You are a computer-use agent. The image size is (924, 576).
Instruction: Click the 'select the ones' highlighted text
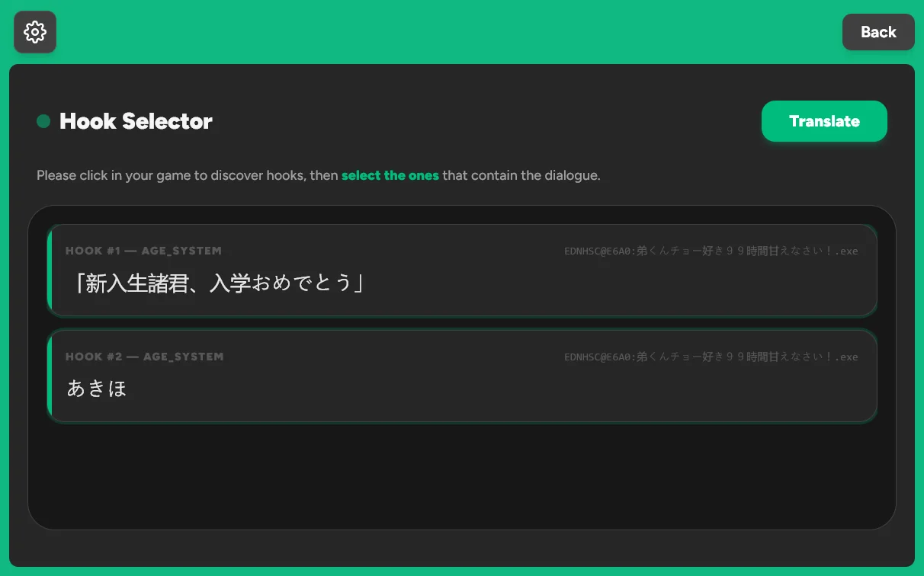pos(390,175)
